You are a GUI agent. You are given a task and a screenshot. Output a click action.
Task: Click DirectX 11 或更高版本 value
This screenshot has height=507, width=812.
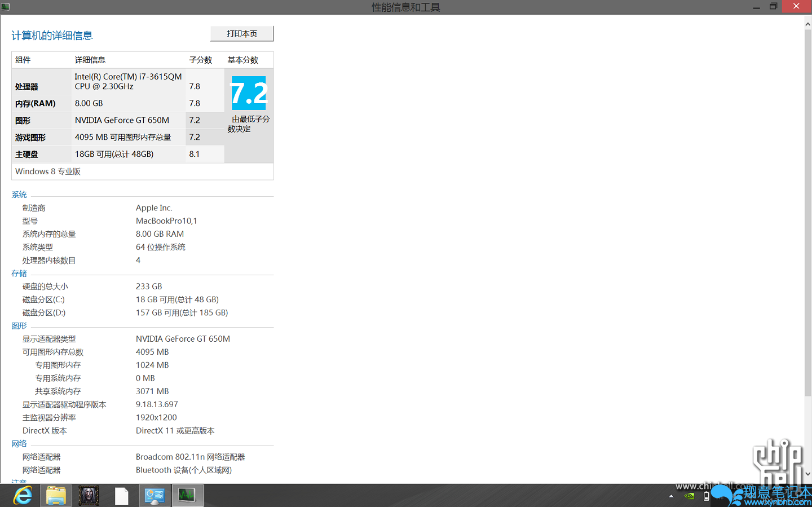175,431
